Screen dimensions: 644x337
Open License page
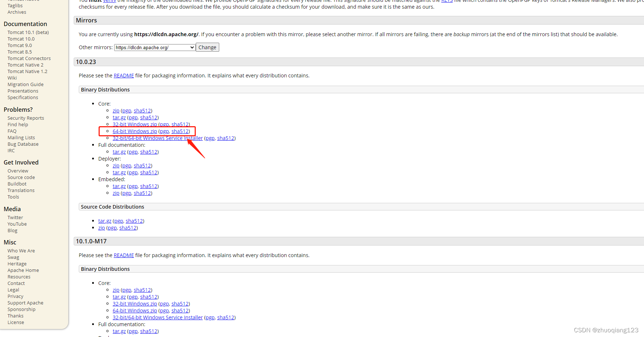(x=16, y=323)
